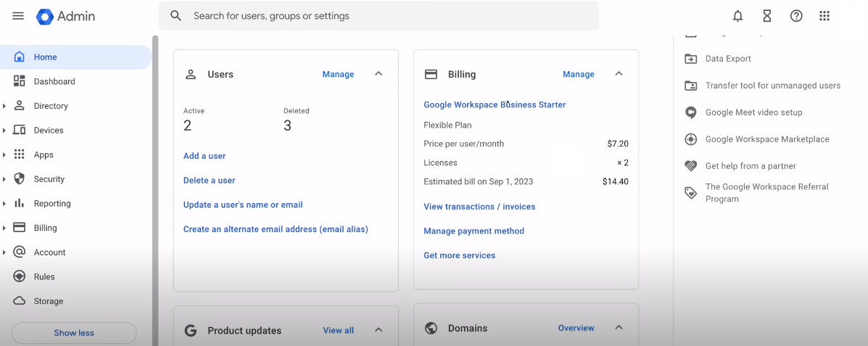The width and height of the screenshot is (868, 346).
Task: Expand the Apps tree arrow
Action: point(4,155)
